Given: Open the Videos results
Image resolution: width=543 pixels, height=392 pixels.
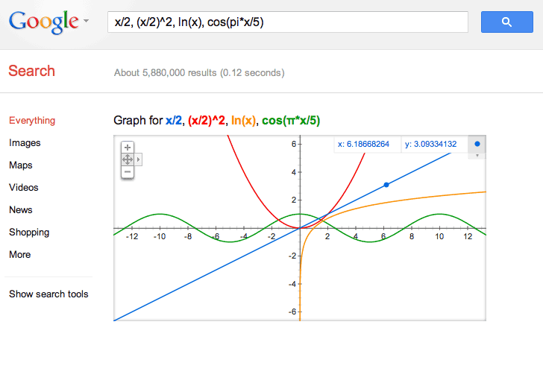Looking at the screenshot, I should (x=24, y=188).
